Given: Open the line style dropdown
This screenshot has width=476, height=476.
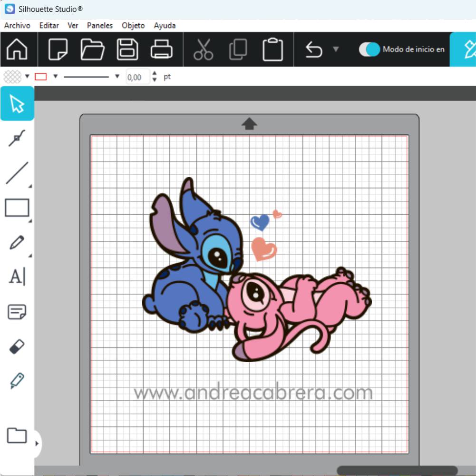Looking at the screenshot, I should (117, 77).
